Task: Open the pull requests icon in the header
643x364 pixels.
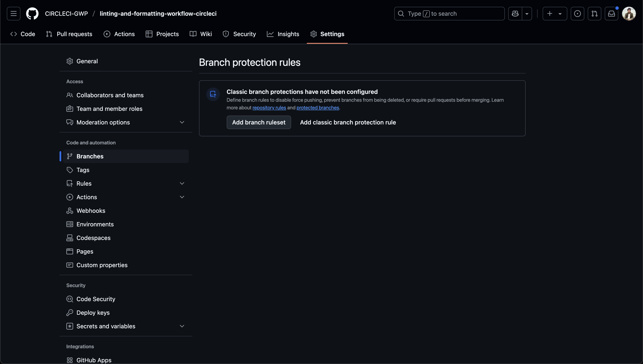Action: click(x=595, y=14)
